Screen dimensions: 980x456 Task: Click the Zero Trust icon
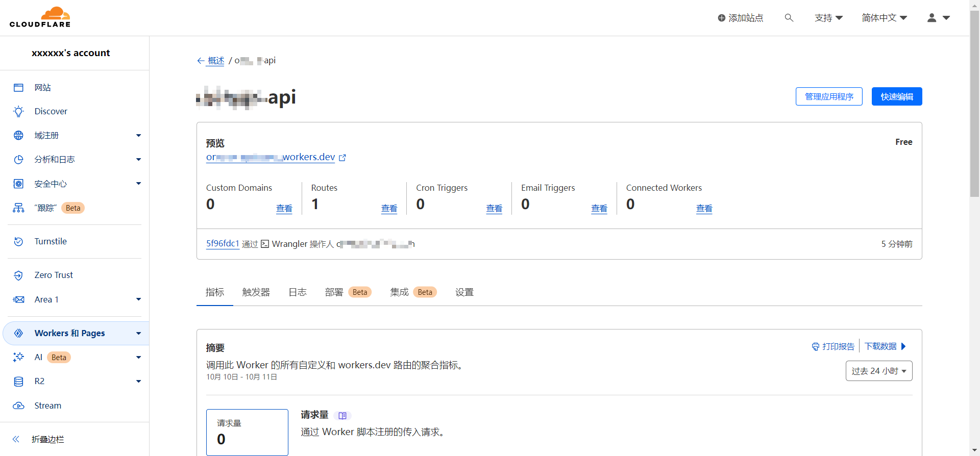(x=18, y=275)
